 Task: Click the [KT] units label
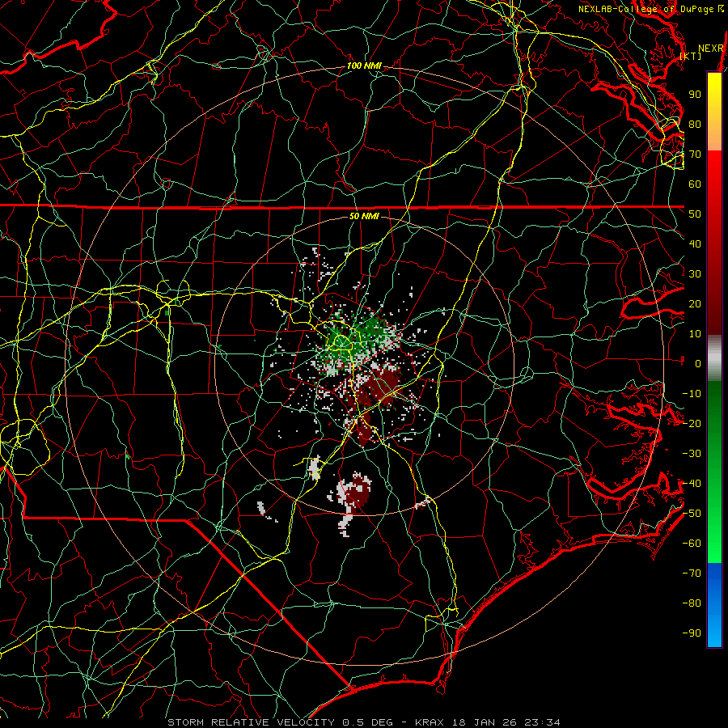tap(691, 56)
